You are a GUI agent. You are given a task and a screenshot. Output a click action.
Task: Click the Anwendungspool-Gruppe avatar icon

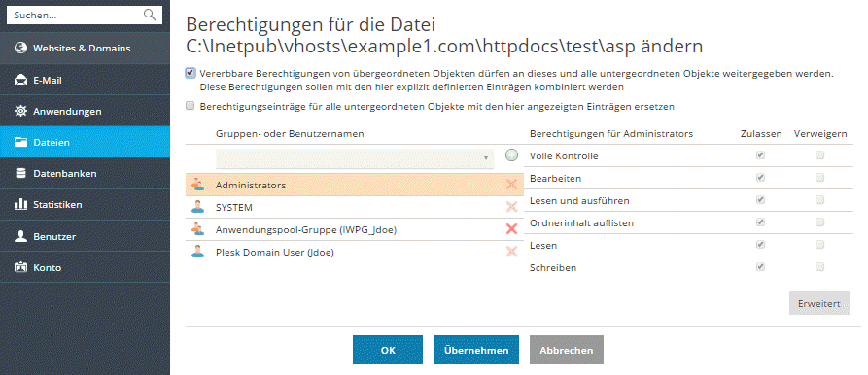197,229
